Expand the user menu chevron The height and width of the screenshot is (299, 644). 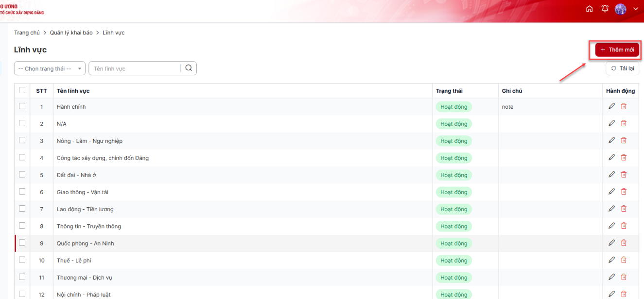tap(635, 9)
